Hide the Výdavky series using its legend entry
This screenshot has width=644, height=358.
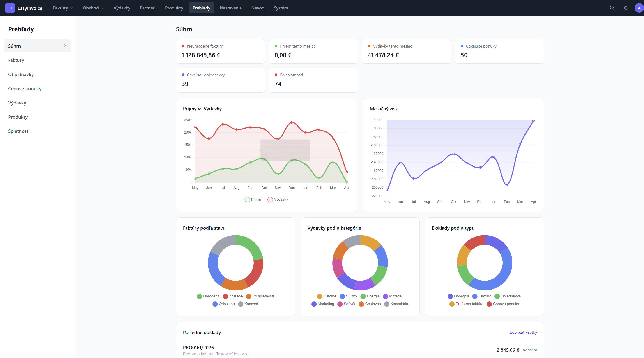pyautogui.click(x=278, y=199)
